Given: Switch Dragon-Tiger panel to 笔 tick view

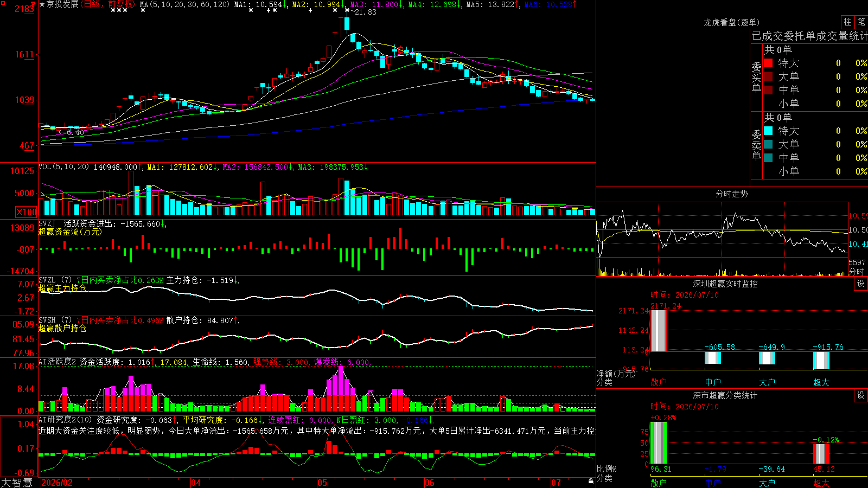Looking at the screenshot, I should click(x=861, y=22).
